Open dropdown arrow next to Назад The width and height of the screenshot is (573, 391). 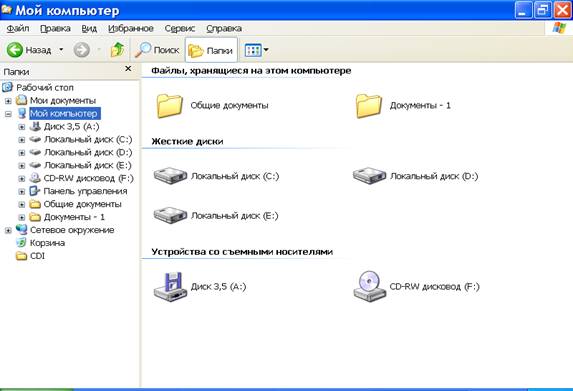pos(61,50)
